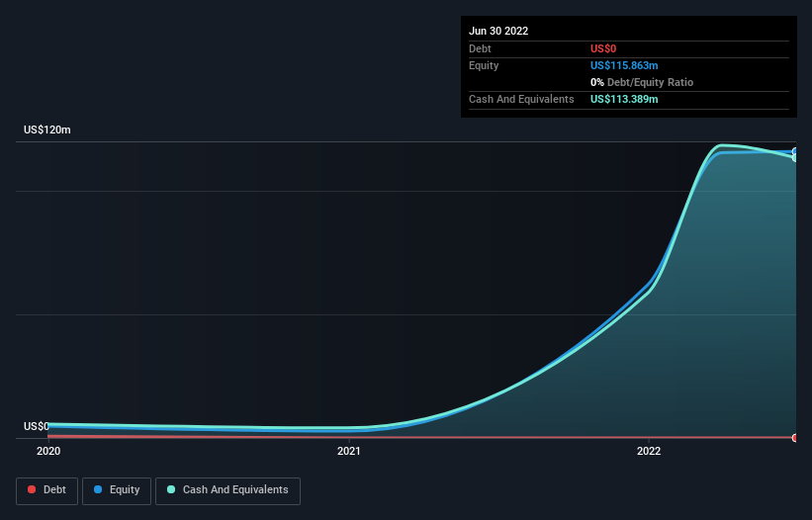Click the Equity row label in tooltip

484,65
